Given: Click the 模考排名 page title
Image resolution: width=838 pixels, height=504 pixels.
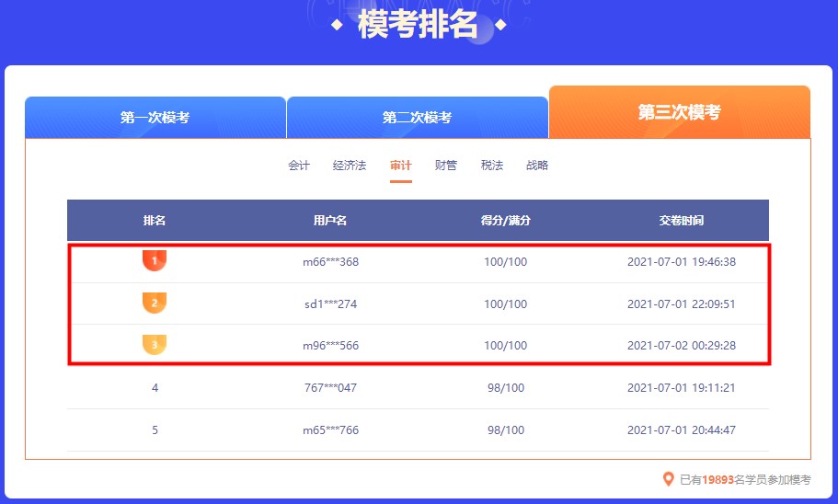Looking at the screenshot, I should point(418,25).
